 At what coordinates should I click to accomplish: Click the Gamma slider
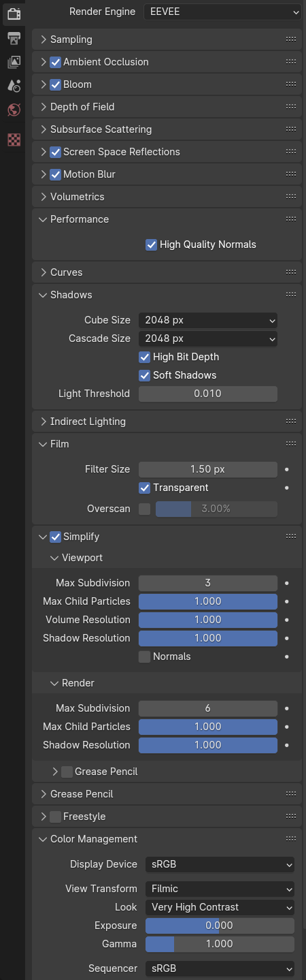click(x=220, y=944)
